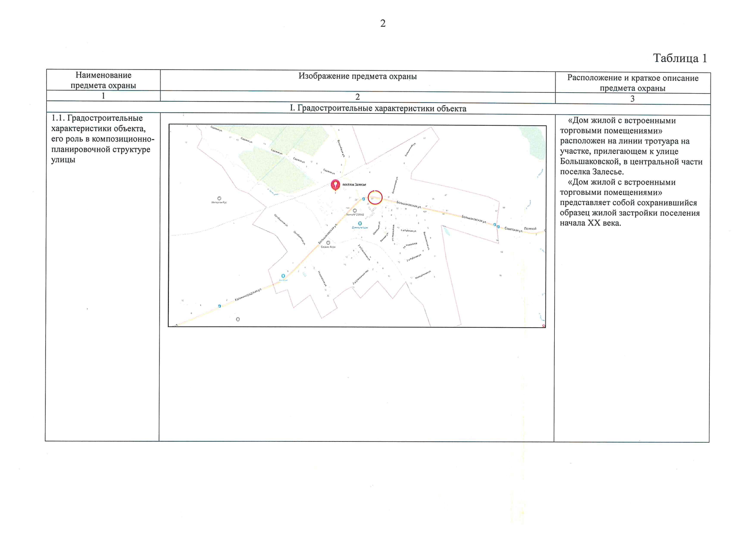Image resolution: width=756 pixels, height=535 pixels.
Task: Click the blue Залесье bus stop icon
Action: point(283,276)
